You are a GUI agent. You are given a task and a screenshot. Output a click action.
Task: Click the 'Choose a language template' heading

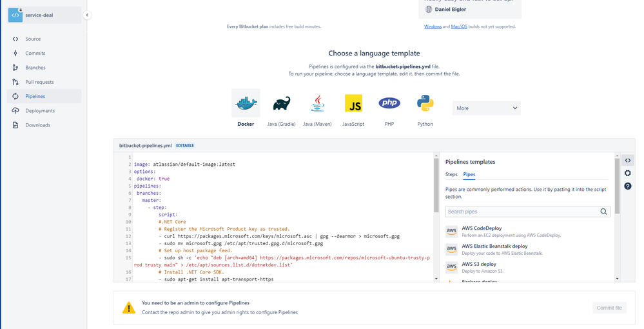tap(374, 54)
